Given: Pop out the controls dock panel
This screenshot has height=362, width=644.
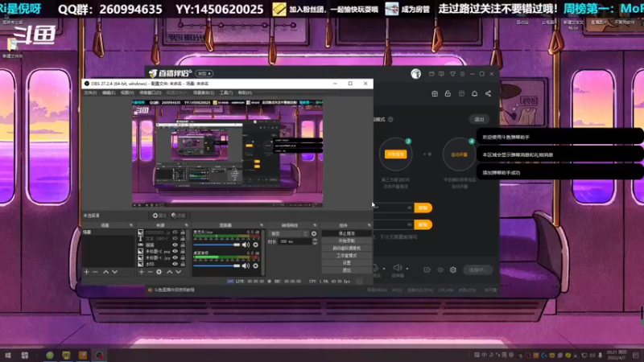Looking at the screenshot, I should click(369, 225).
